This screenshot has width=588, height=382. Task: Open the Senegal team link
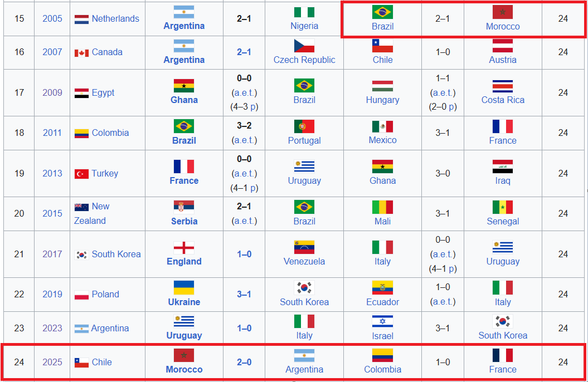[x=503, y=221]
